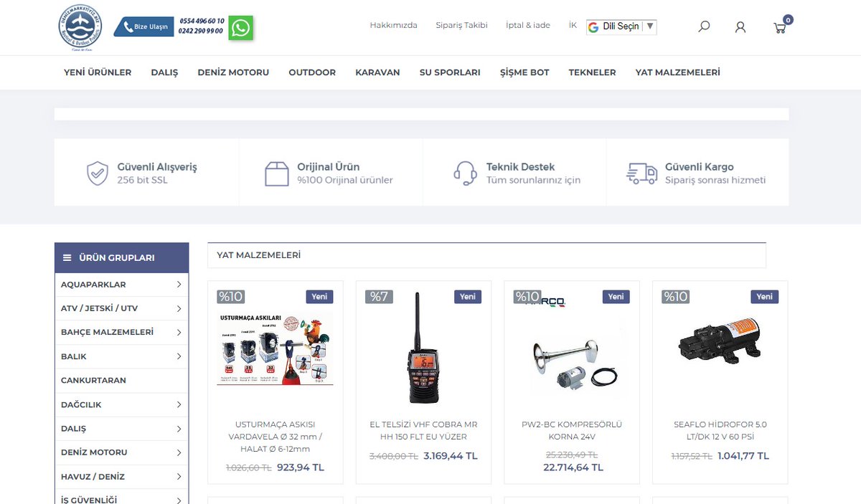861x504 pixels.
Task: Open the KARAVAN menu
Action: pyautogui.click(x=377, y=72)
